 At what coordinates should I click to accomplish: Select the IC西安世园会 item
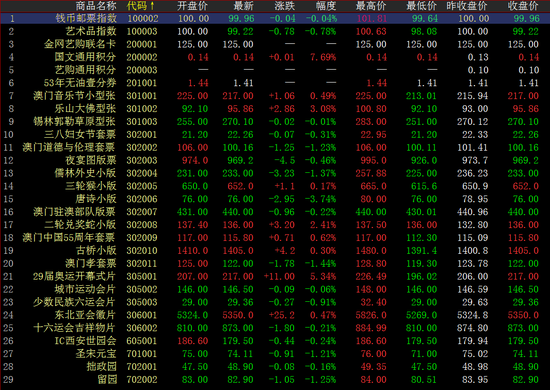tap(85, 341)
